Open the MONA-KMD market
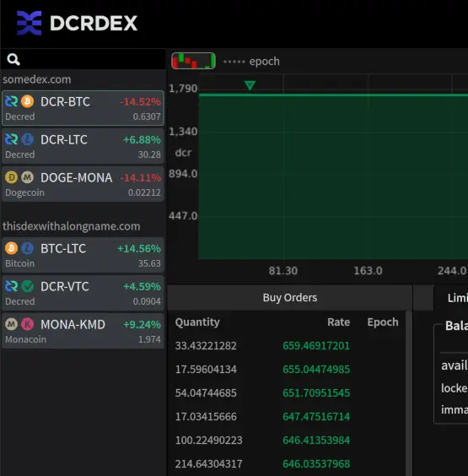This screenshot has width=468, height=476. [83, 331]
